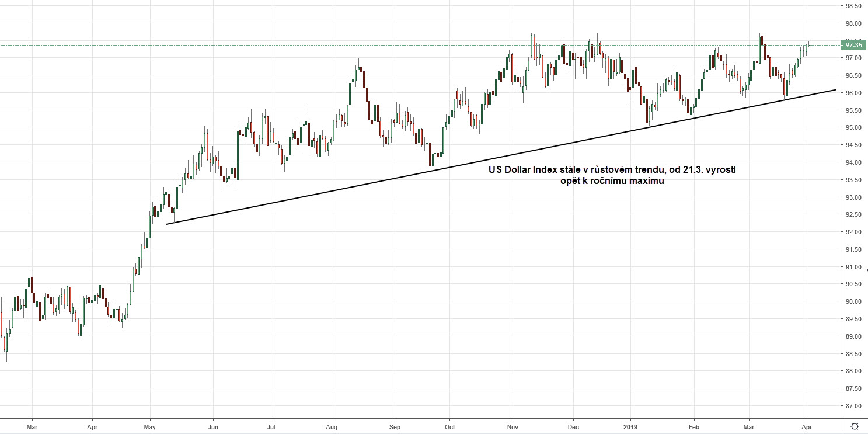Click the 91.00 price axis label
This screenshot has width=868, height=434.
[x=853, y=267]
